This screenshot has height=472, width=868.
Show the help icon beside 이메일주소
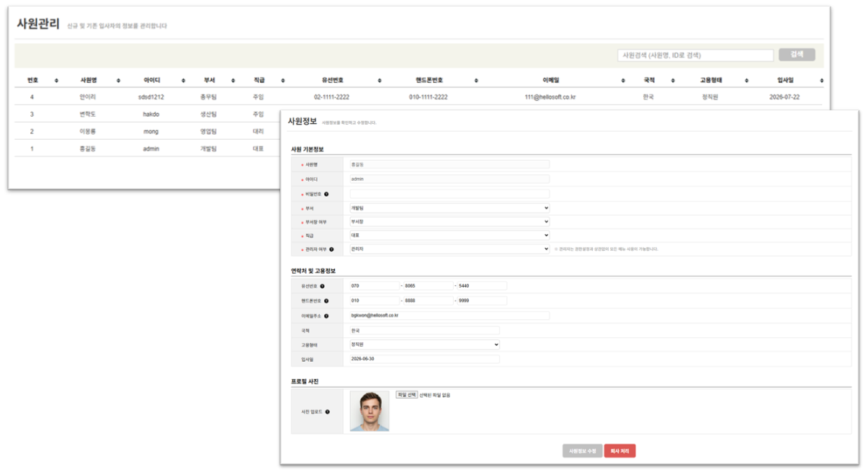click(326, 316)
